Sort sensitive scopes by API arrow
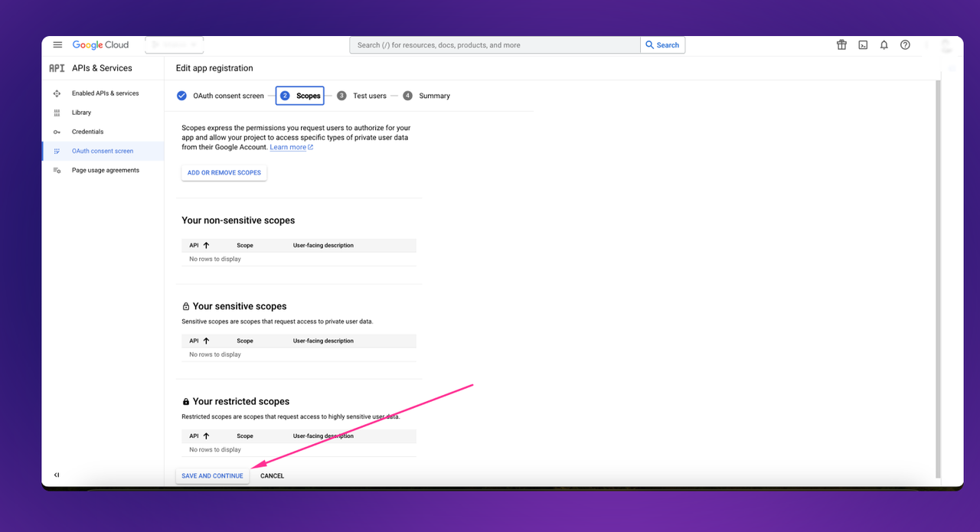Viewport: 980px width, 532px height. 206,341
